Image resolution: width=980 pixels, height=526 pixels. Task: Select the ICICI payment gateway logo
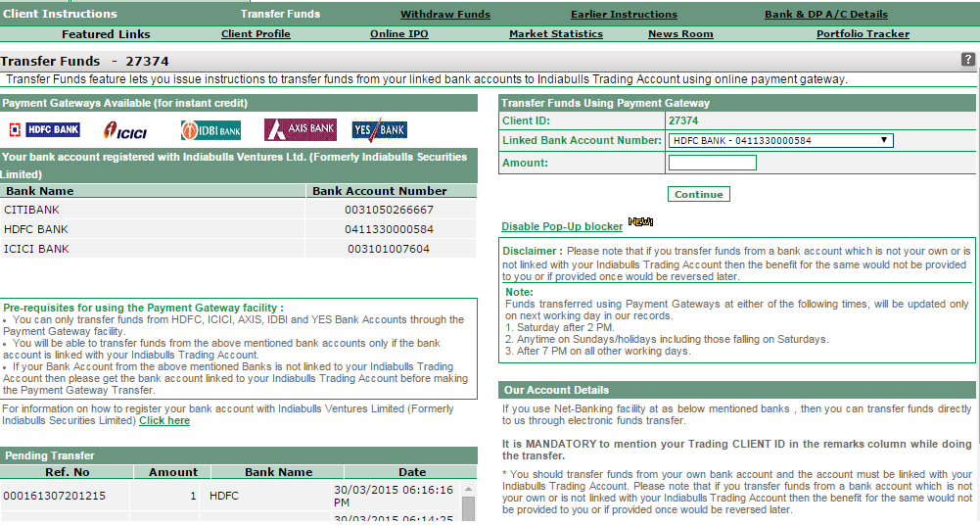(x=125, y=130)
